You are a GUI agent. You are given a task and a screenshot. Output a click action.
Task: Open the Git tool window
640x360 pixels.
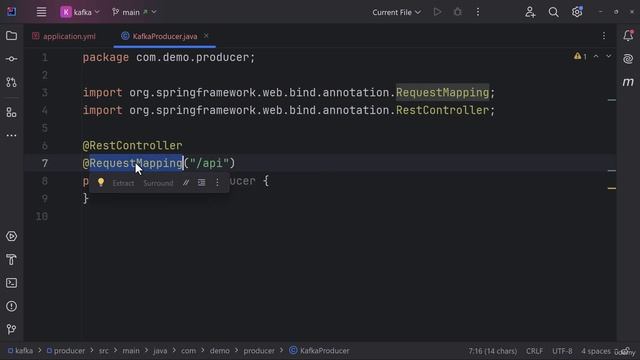11,329
